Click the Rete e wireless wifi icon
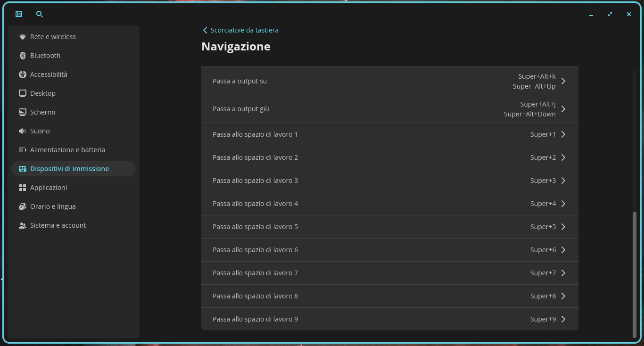Viewport: 644px width, 346px height. point(23,37)
